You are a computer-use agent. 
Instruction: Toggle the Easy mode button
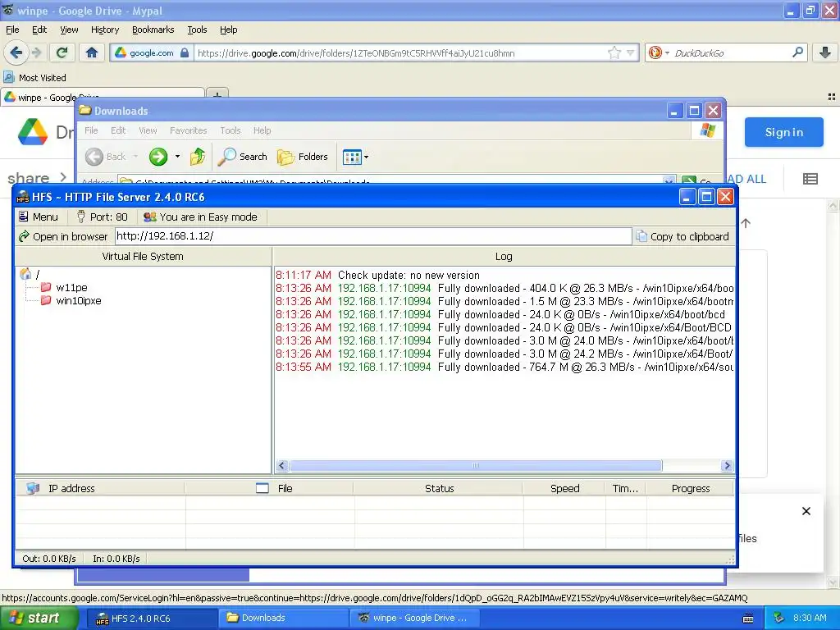pyautogui.click(x=200, y=217)
